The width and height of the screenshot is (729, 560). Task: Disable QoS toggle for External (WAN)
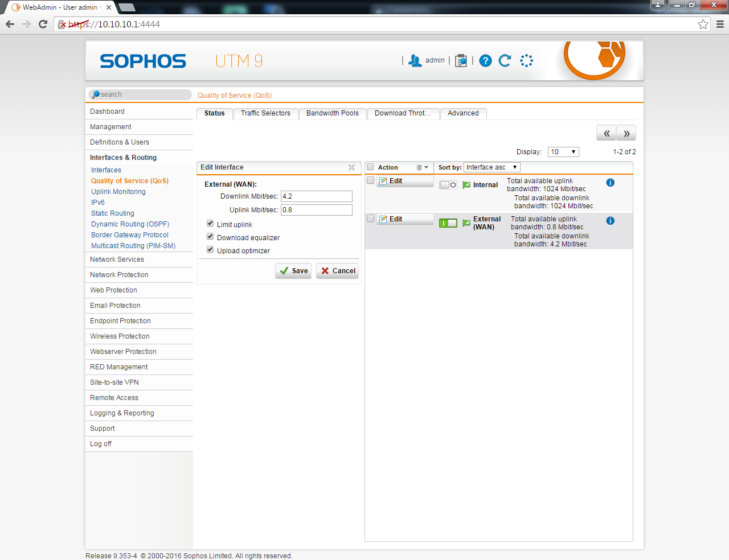pos(448,223)
